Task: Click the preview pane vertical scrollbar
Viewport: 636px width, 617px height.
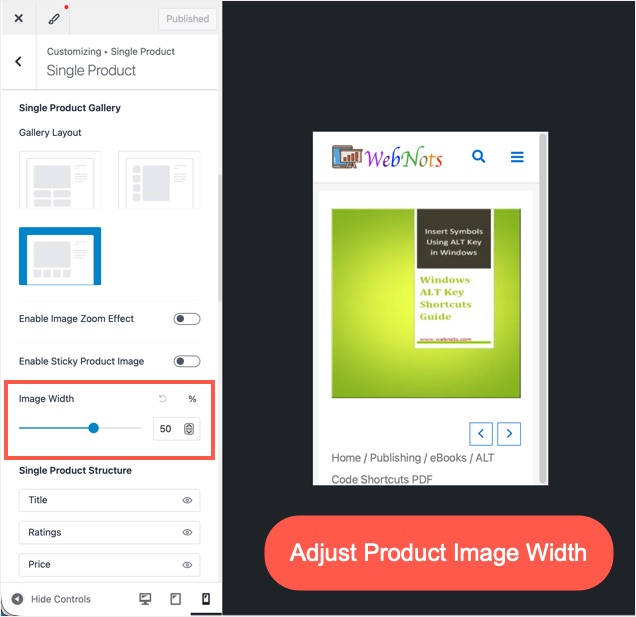Action: 543,308
